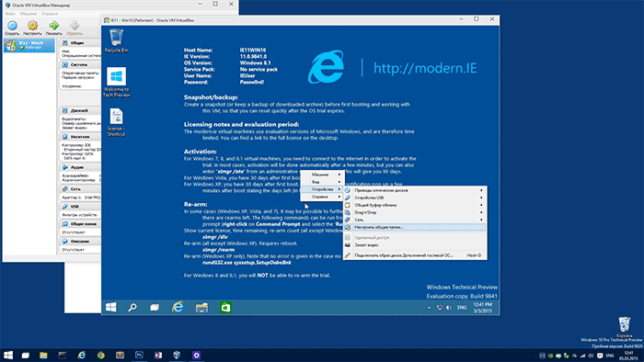Open Сеть submenu in Devices menu
The height and width of the screenshot is (362, 644).
[415, 220]
